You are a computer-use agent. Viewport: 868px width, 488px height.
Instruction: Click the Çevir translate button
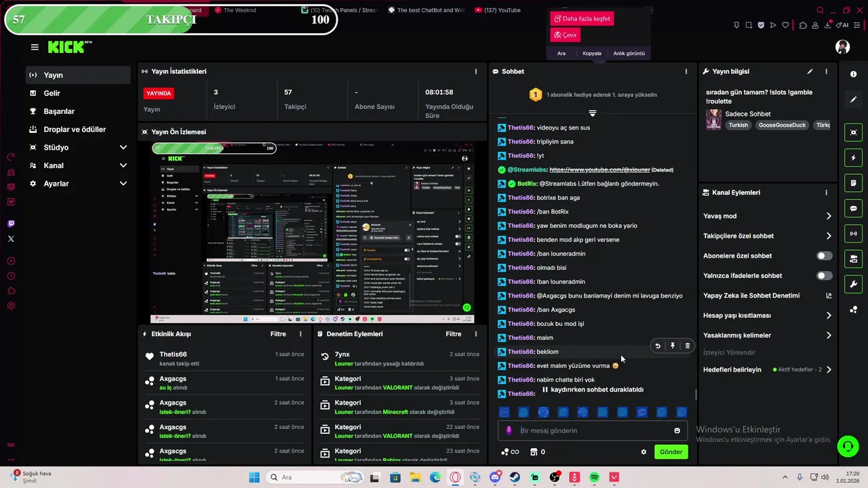565,35
